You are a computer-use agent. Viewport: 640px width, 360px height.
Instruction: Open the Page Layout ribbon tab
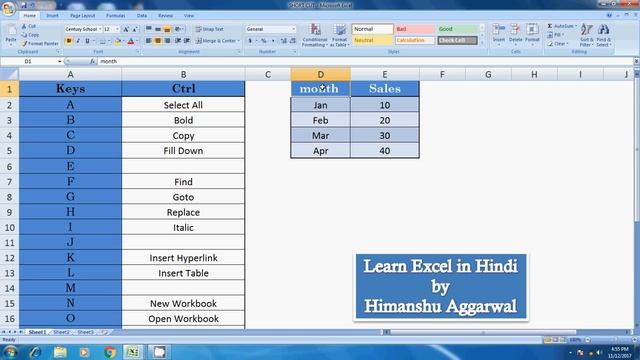tap(82, 16)
